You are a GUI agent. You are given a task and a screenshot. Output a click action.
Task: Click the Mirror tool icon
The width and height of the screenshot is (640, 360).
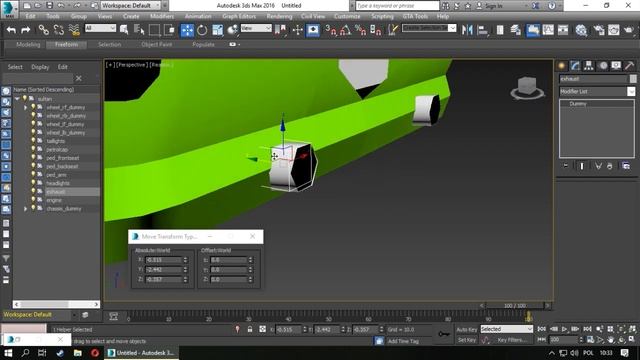tap(467, 30)
